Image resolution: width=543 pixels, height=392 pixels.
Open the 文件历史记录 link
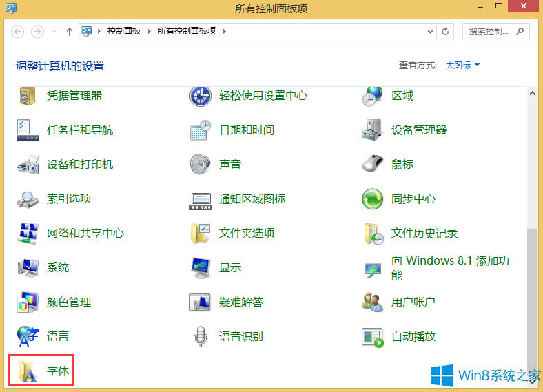coord(424,233)
